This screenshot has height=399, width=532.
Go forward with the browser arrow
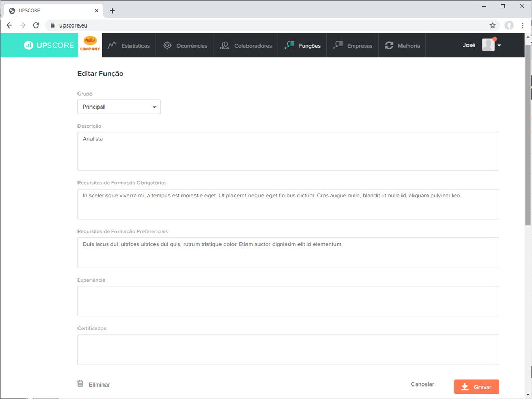[x=23, y=25]
